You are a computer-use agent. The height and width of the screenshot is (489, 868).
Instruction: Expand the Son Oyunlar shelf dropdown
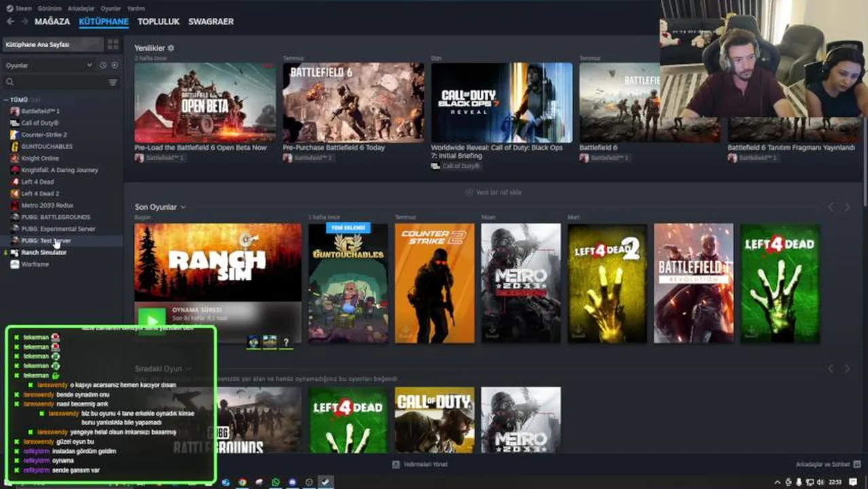183,207
